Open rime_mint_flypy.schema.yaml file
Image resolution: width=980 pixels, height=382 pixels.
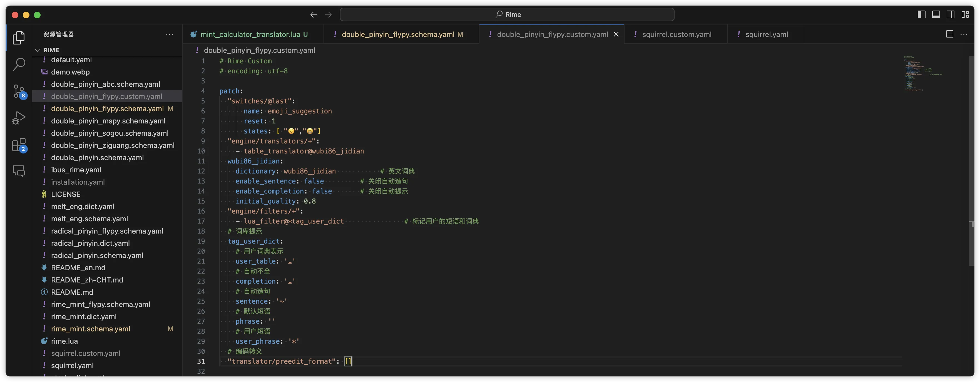[x=100, y=304]
